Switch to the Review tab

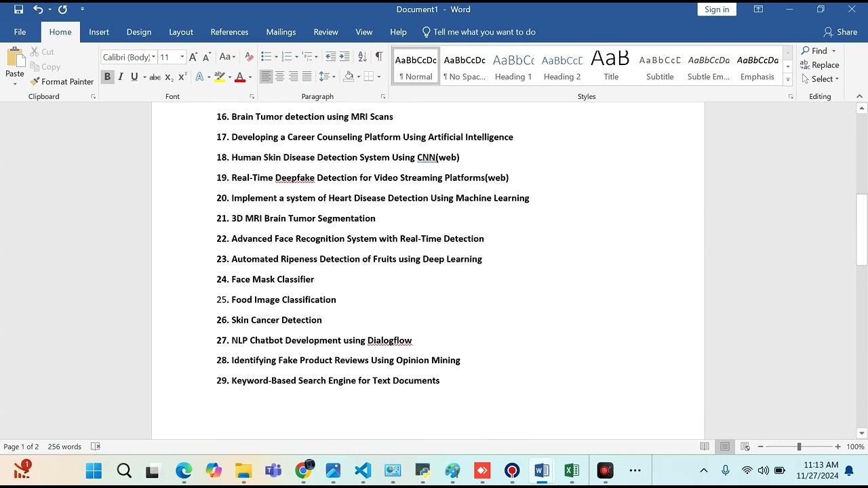click(x=325, y=32)
